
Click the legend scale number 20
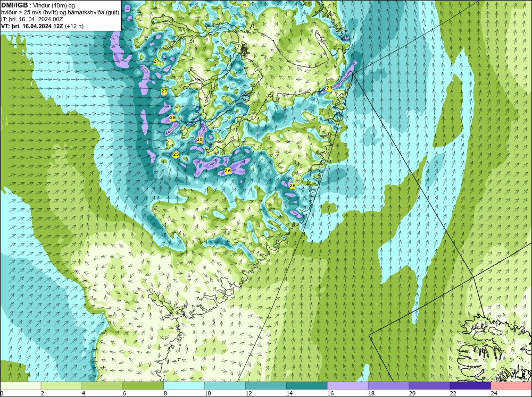coord(412,393)
